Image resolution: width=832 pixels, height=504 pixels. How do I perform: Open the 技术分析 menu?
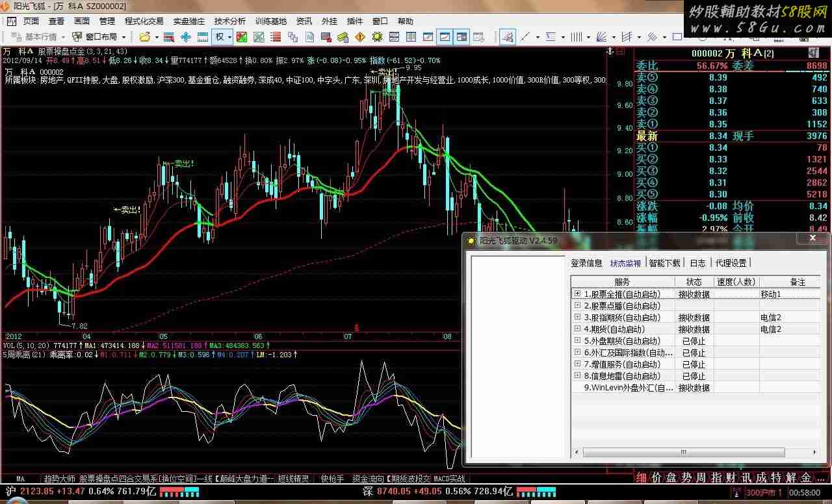tap(230, 21)
